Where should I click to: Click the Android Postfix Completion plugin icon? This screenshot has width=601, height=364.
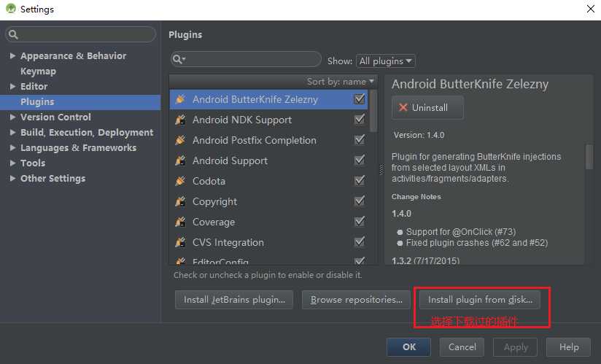pyautogui.click(x=180, y=140)
